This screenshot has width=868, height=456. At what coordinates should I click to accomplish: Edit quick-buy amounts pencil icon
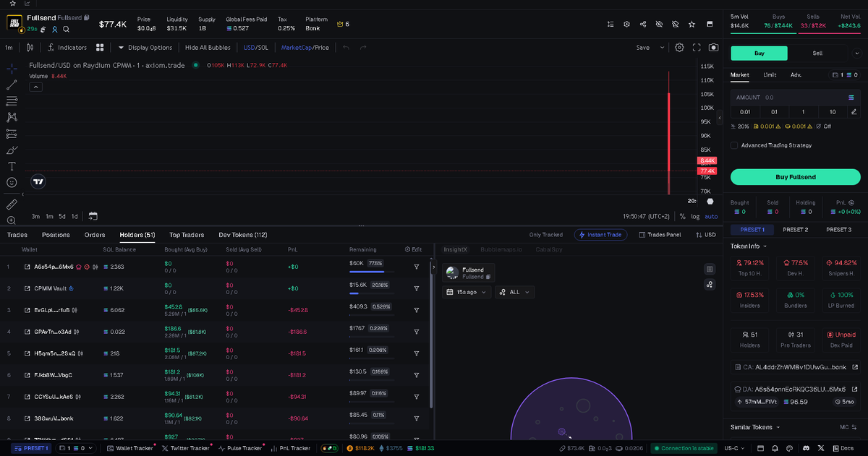click(x=854, y=112)
